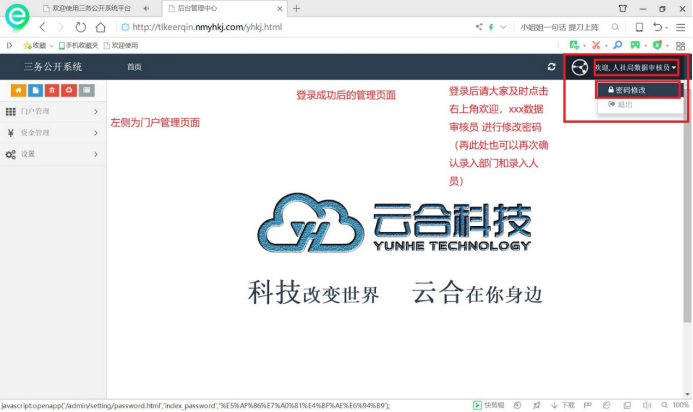This screenshot has width=693, height=412.
Task: Click the green game controller icon
Action: 635,45
